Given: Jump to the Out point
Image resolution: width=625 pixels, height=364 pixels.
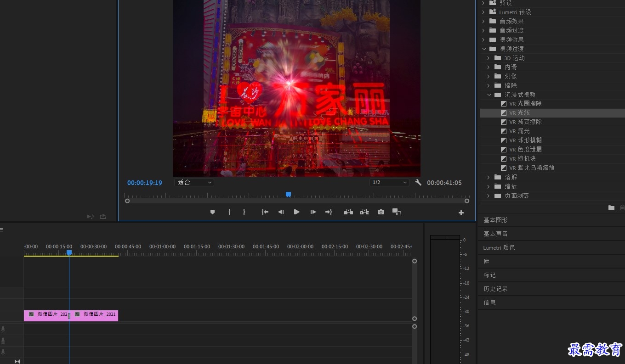Looking at the screenshot, I should [329, 212].
